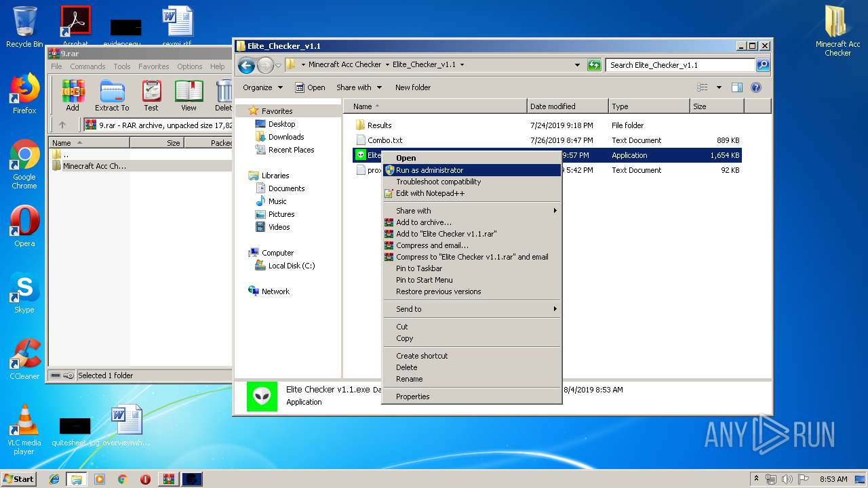Click Add to archive... entry
Image resolution: width=868 pixels, height=488 pixels.
click(x=472, y=222)
